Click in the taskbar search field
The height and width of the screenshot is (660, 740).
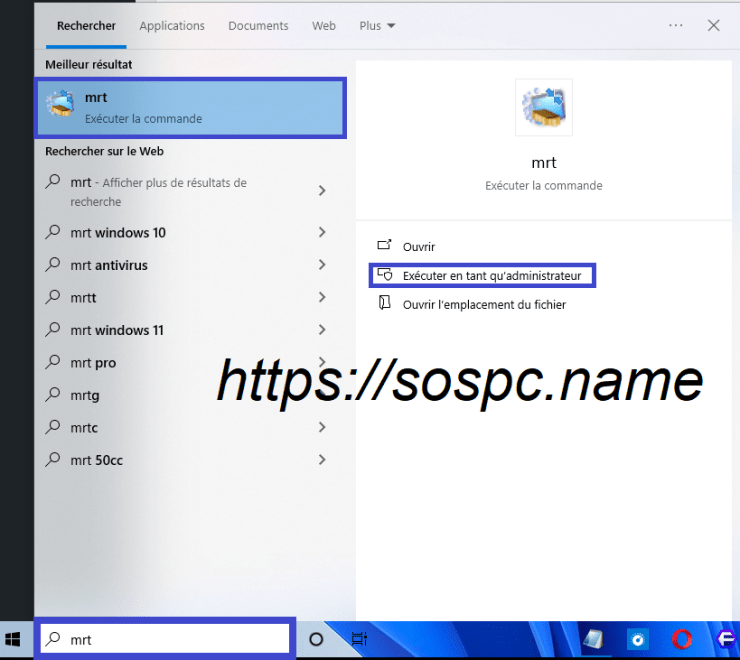(x=165, y=639)
